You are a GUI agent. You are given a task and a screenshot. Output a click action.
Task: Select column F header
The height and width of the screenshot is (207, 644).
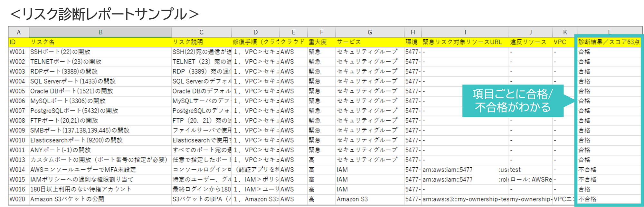pyautogui.click(x=321, y=32)
